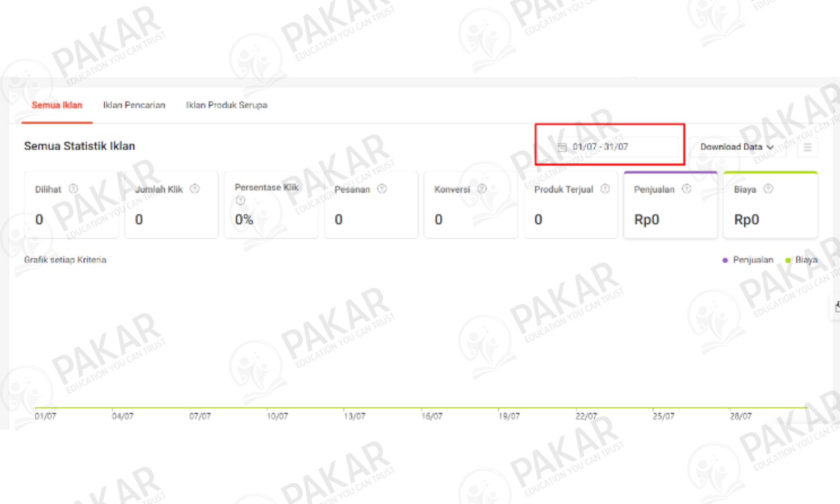Select the Konversi metric card

click(471, 205)
